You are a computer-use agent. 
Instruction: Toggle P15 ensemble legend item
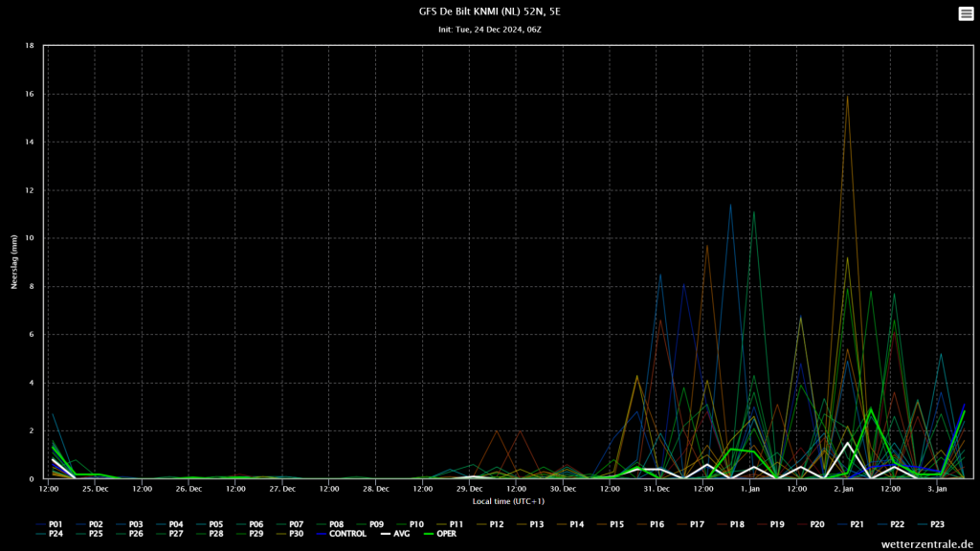(611, 525)
